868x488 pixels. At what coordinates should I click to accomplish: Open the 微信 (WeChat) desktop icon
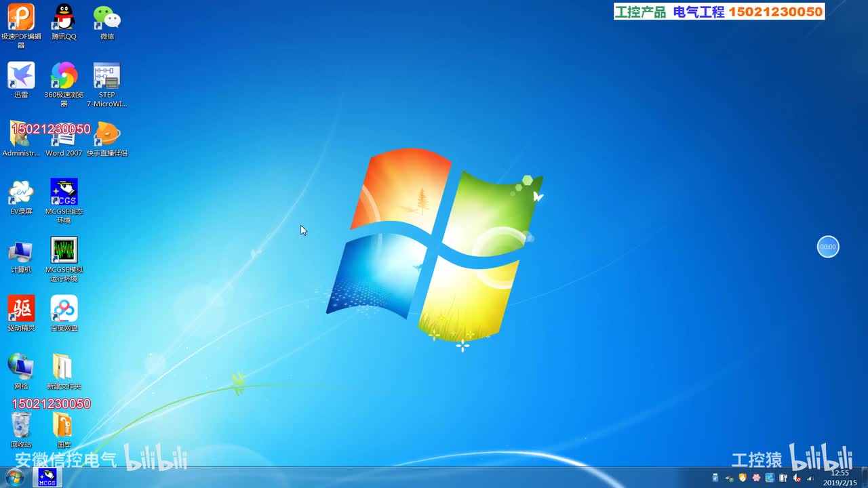tap(106, 22)
